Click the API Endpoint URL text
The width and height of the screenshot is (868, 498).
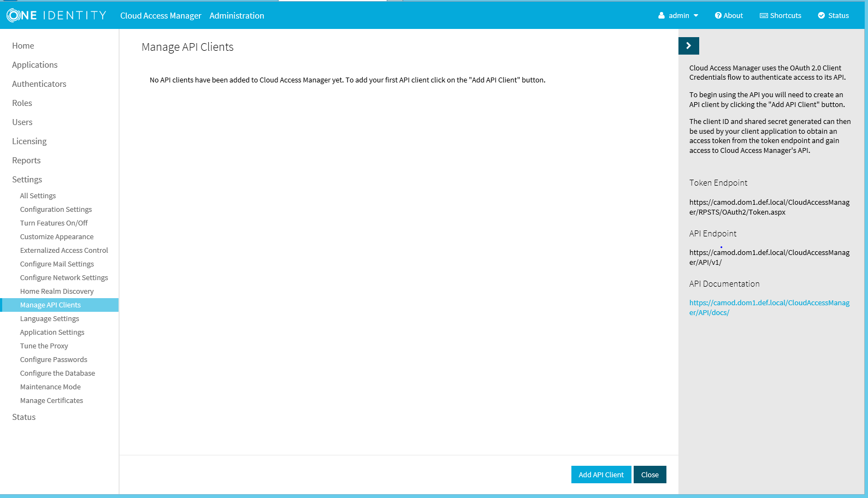coord(769,258)
